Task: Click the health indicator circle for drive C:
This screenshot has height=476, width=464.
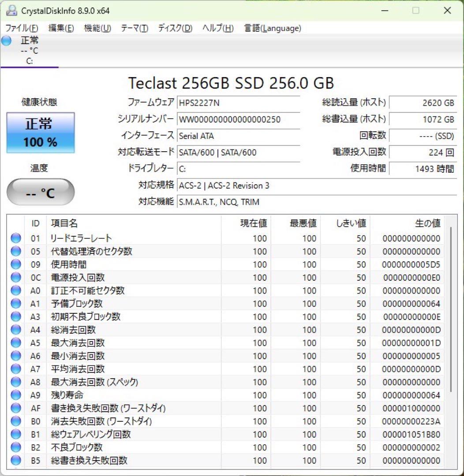Action: [6, 41]
